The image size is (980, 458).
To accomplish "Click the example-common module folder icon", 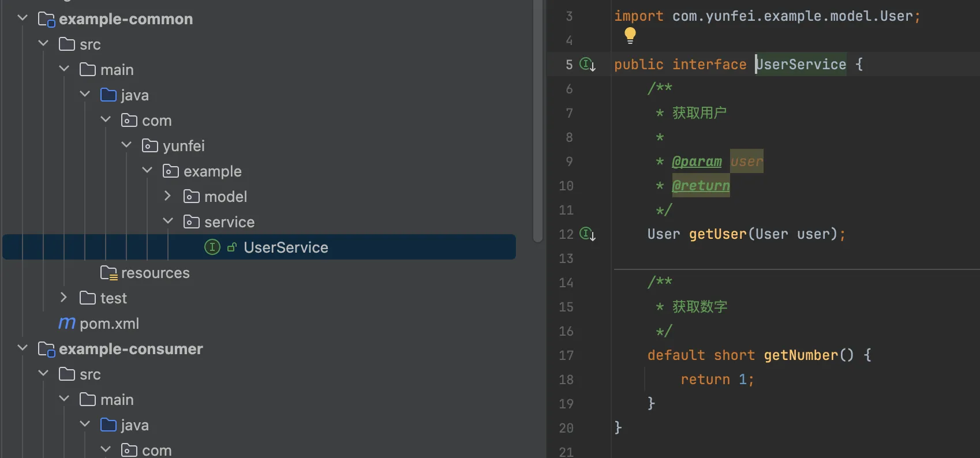I will (x=46, y=20).
